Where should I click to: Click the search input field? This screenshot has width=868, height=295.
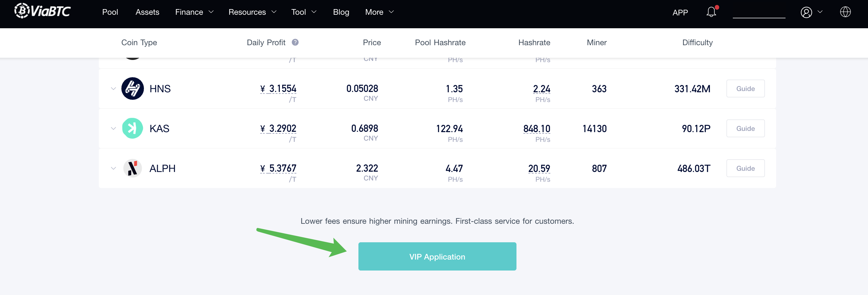(759, 13)
